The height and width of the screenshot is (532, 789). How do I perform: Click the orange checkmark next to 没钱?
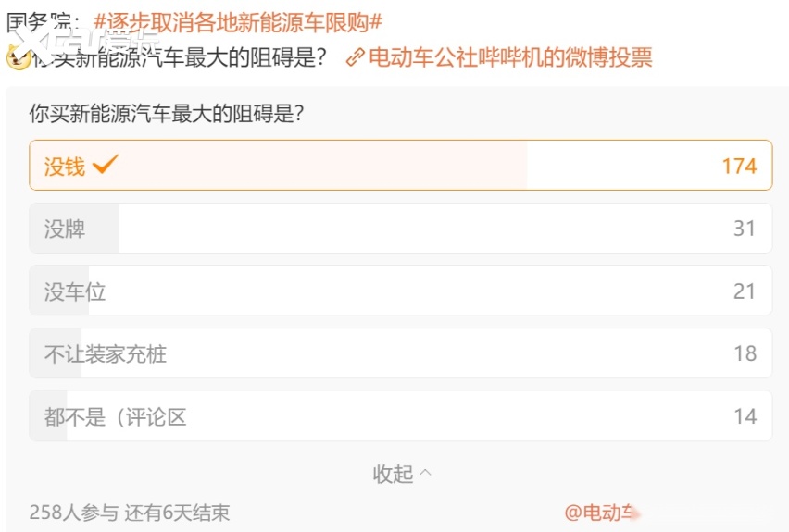[106, 164]
